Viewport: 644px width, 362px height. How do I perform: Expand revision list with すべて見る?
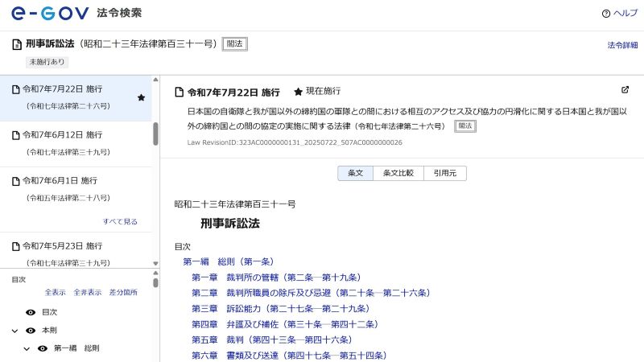120,221
